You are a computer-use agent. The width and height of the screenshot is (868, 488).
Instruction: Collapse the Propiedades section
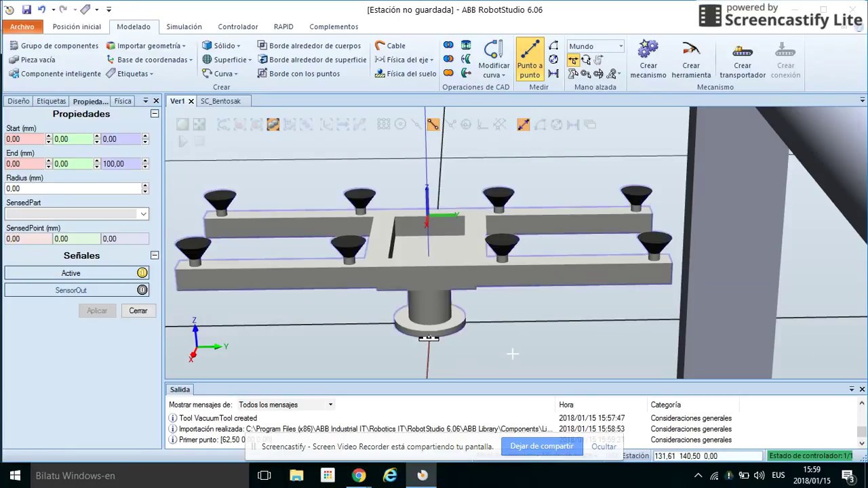(x=155, y=114)
